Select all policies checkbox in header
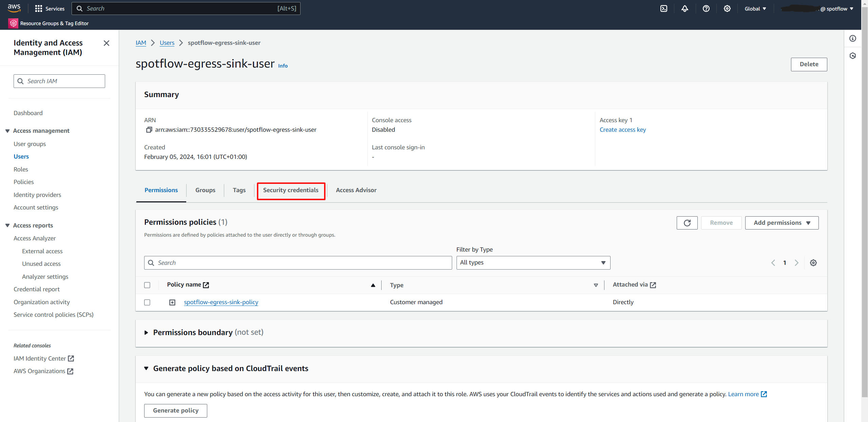The width and height of the screenshot is (868, 422). (147, 285)
